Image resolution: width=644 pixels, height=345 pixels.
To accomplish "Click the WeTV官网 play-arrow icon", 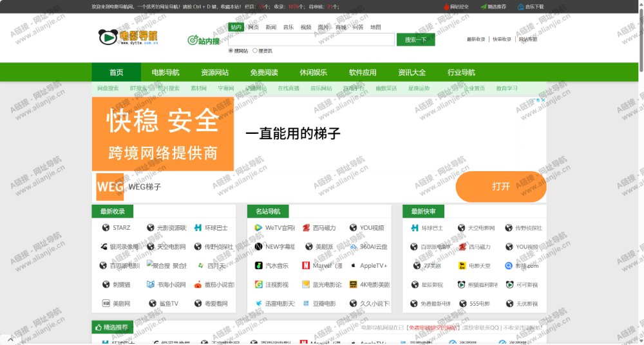I will [258, 228].
